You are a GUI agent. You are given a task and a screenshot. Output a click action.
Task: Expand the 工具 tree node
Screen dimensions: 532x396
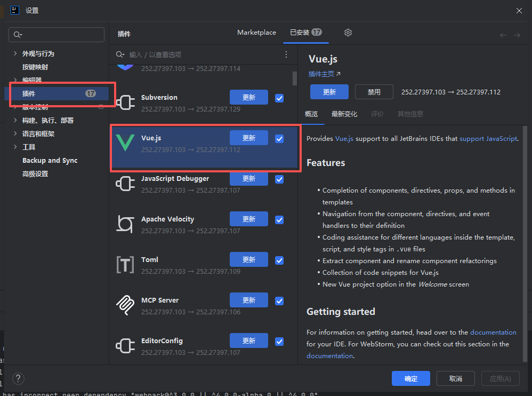(15, 147)
